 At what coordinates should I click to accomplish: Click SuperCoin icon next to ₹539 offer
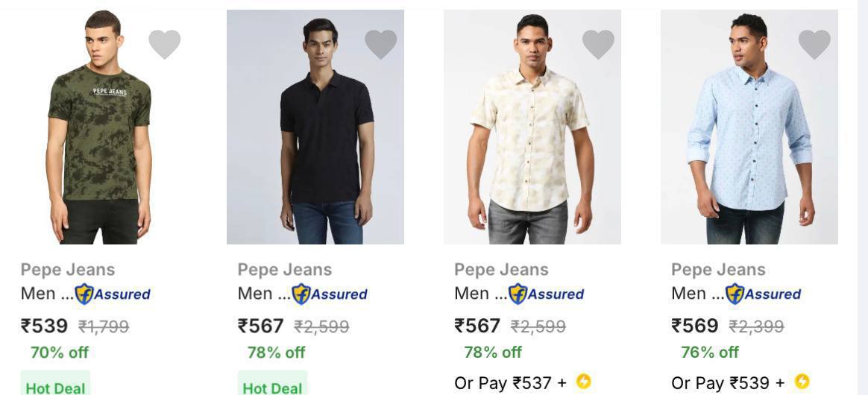click(802, 381)
